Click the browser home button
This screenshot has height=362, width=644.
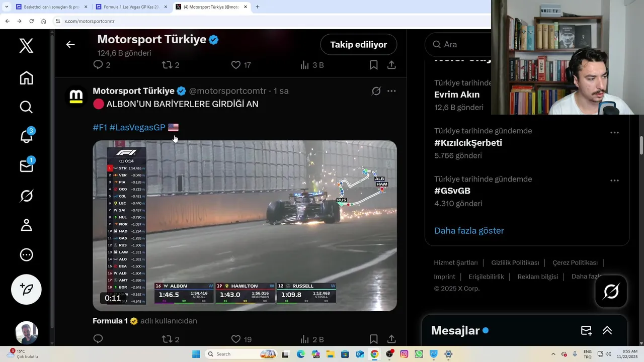(43, 21)
